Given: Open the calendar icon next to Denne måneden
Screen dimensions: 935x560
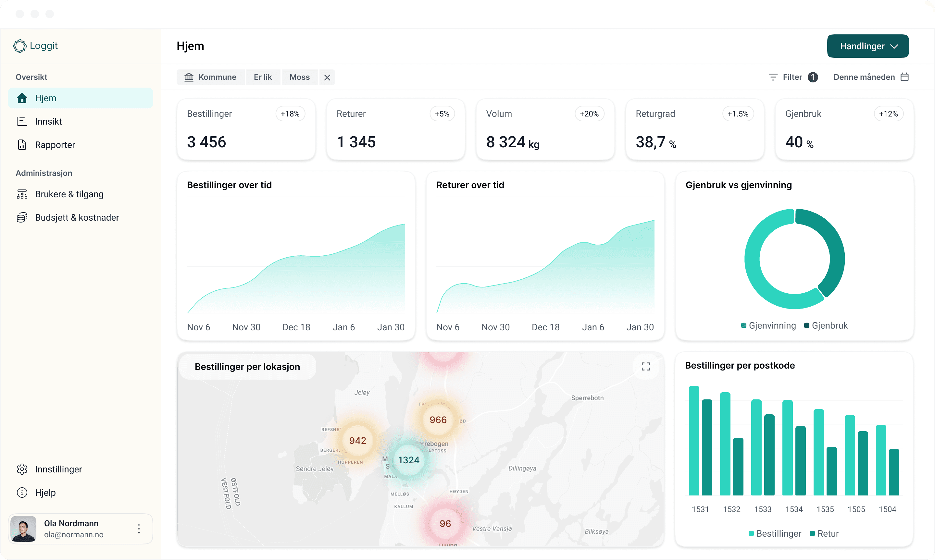Looking at the screenshot, I should 905,77.
